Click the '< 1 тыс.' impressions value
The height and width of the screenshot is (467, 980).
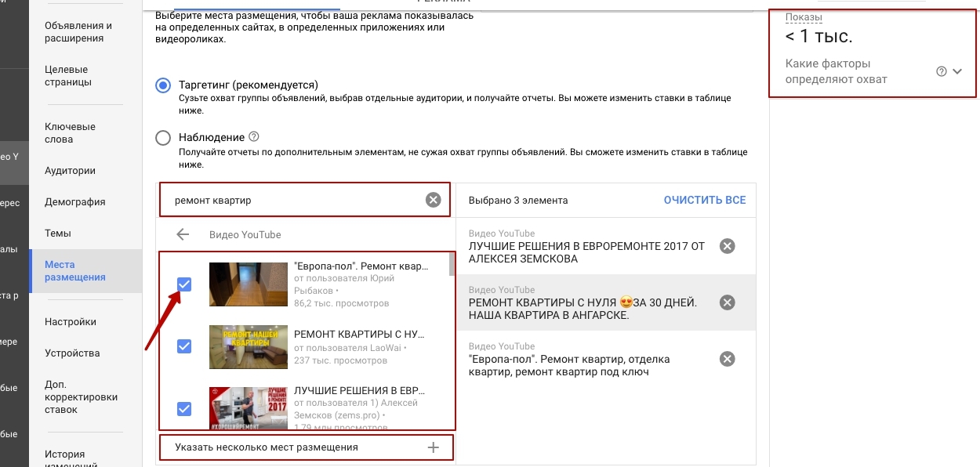tap(818, 37)
